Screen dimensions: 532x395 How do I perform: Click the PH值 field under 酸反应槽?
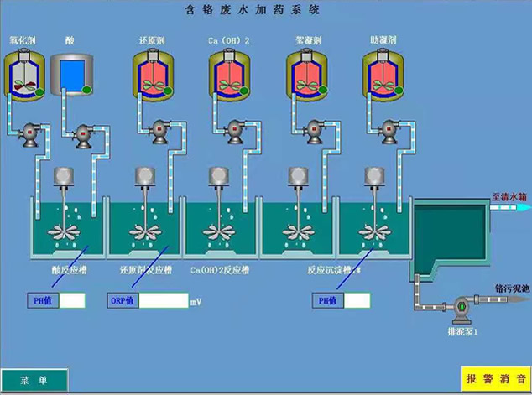point(71,300)
